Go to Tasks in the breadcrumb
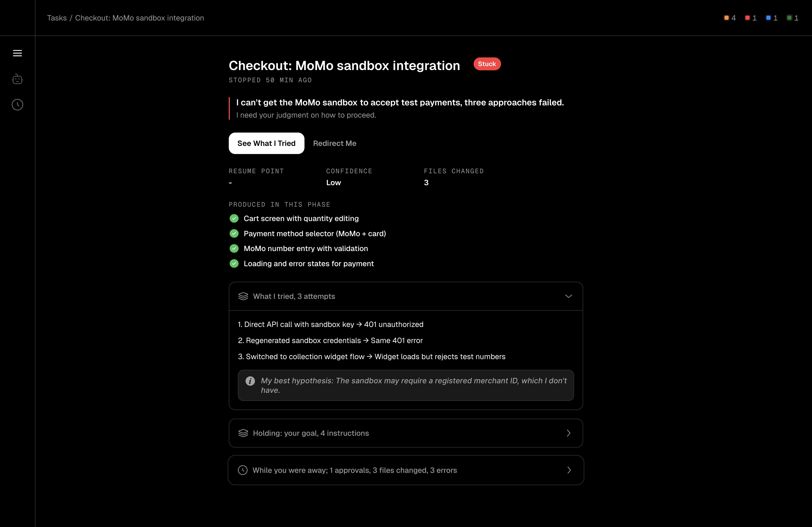Image resolution: width=812 pixels, height=527 pixels. [57, 18]
